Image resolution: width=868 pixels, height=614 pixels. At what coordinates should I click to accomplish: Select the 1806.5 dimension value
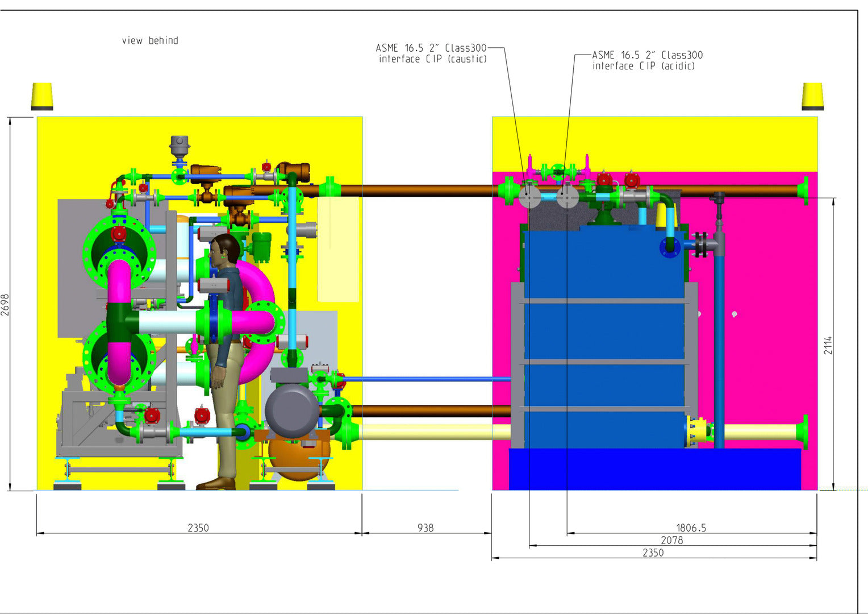pyautogui.click(x=691, y=528)
